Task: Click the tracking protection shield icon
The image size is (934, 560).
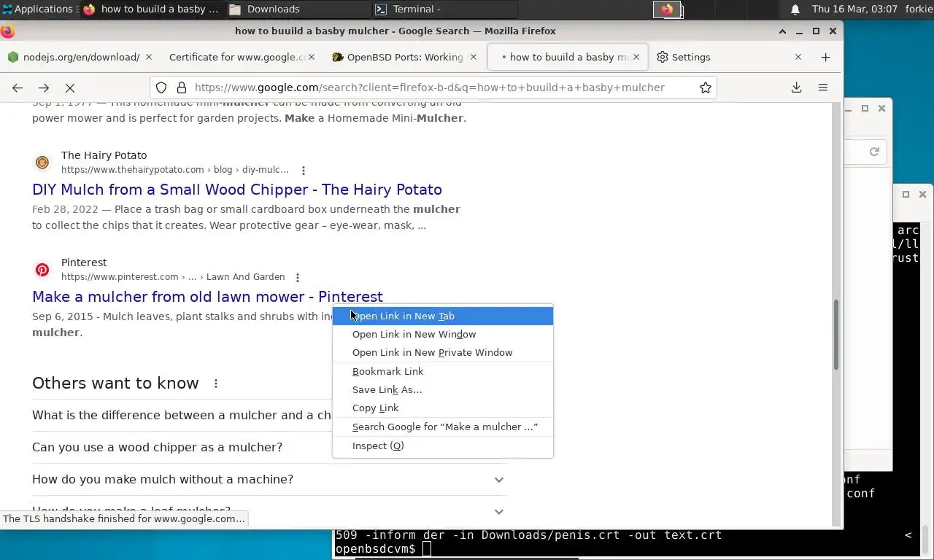Action: tap(161, 87)
